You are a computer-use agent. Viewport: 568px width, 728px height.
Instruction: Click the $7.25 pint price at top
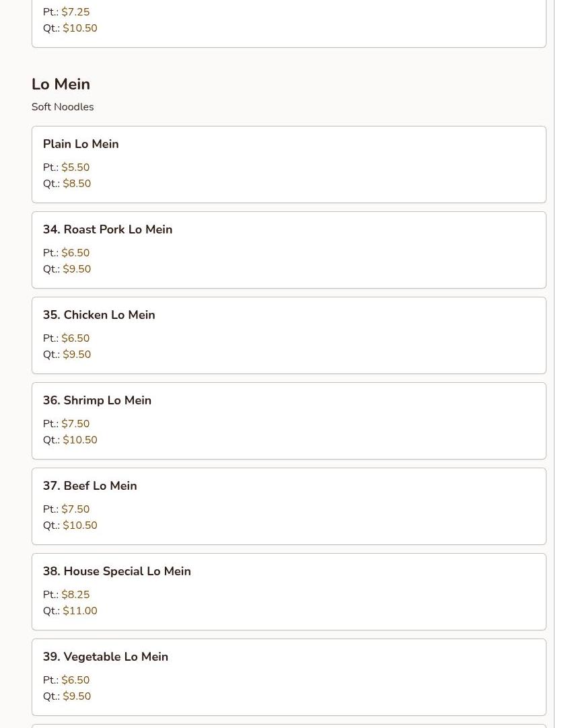tap(75, 12)
